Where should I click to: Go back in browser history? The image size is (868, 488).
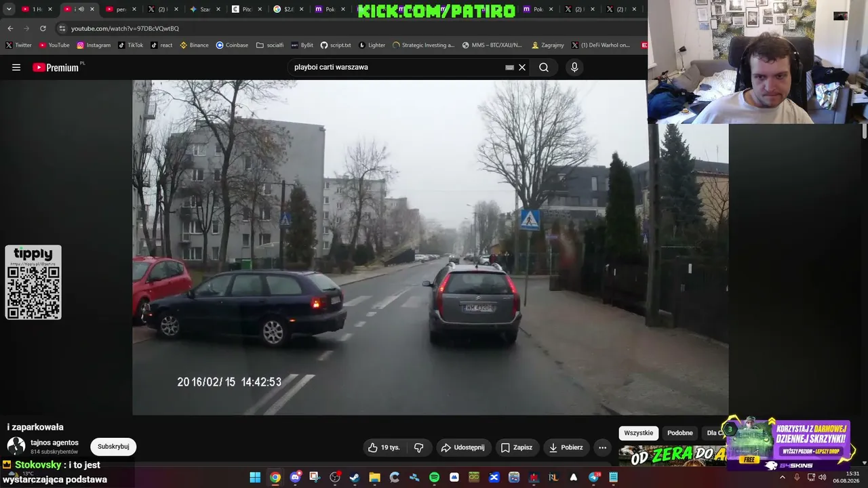click(x=10, y=28)
